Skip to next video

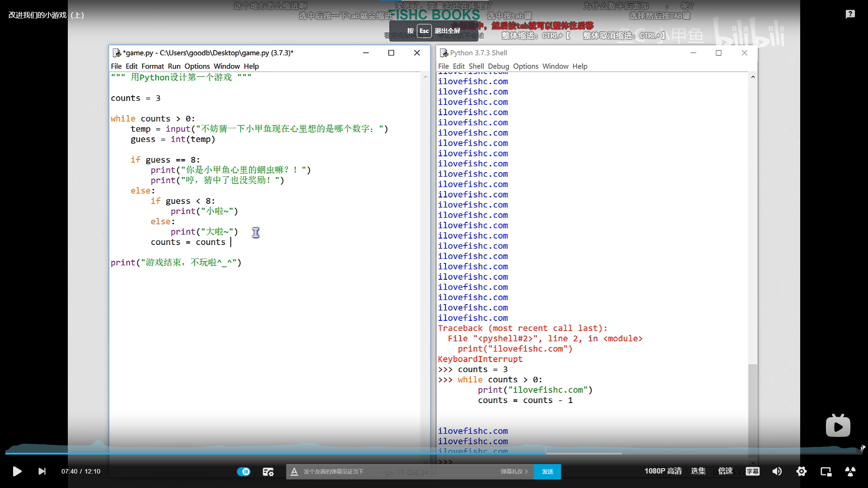pyautogui.click(x=42, y=471)
